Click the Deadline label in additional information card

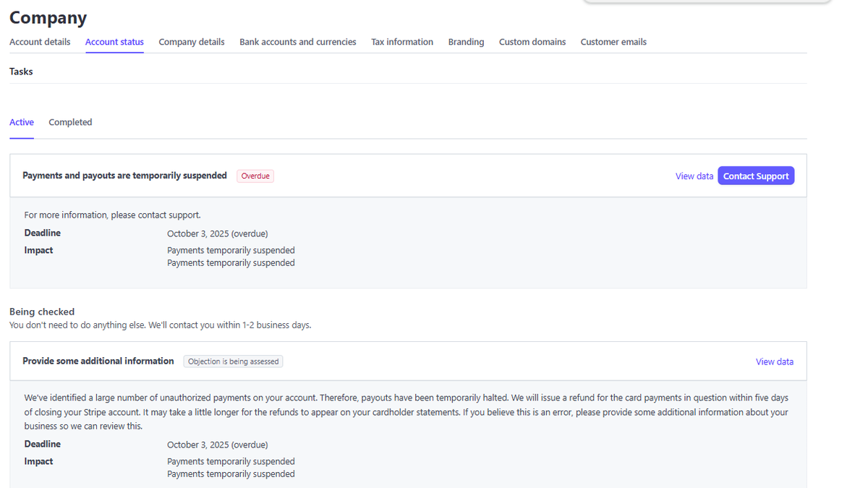[43, 444]
